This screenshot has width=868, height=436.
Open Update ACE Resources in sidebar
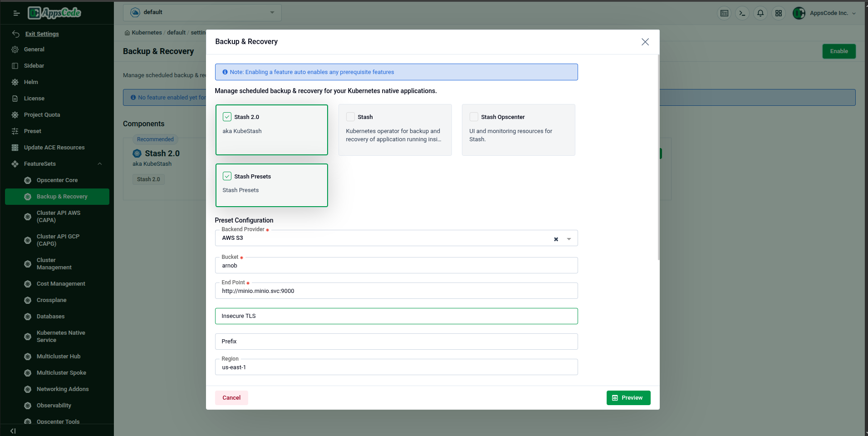(x=54, y=147)
